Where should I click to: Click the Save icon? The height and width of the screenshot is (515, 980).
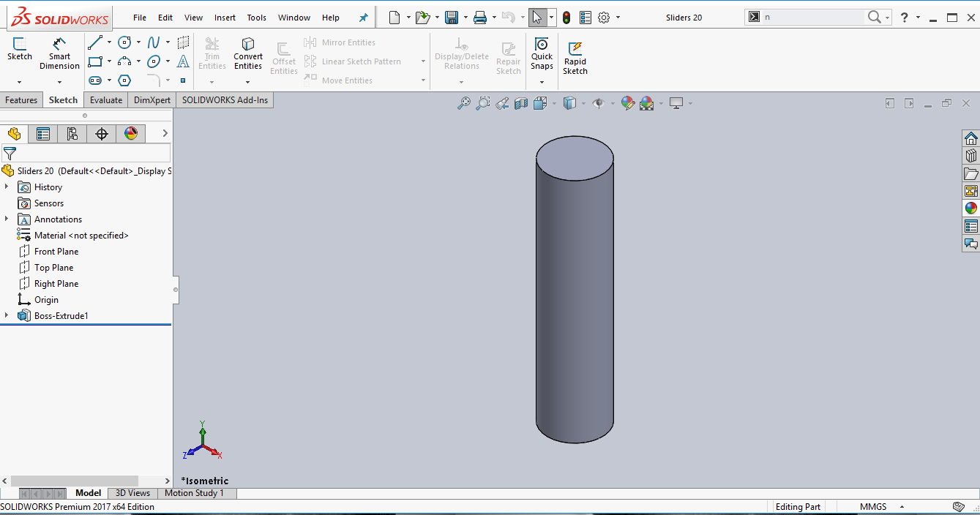[452, 18]
